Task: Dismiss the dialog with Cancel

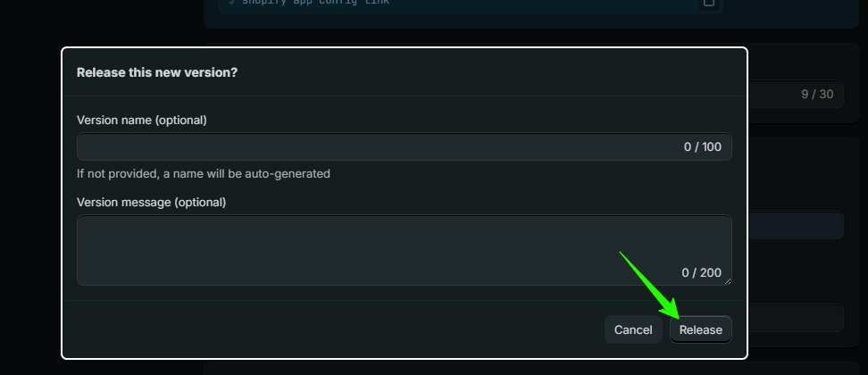Action: pyautogui.click(x=633, y=329)
